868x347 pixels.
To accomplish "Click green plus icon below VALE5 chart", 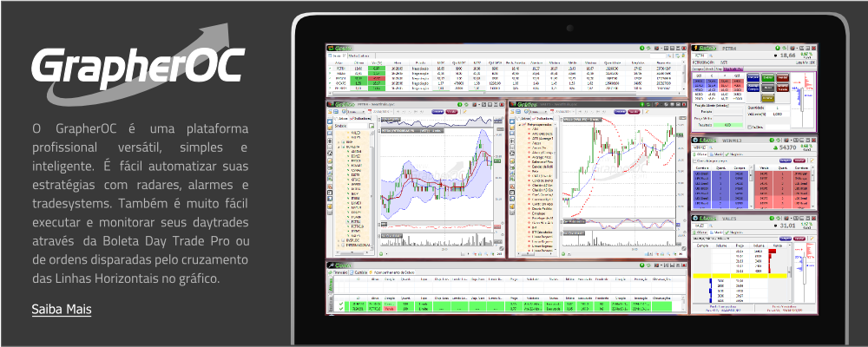I will 563,254.
